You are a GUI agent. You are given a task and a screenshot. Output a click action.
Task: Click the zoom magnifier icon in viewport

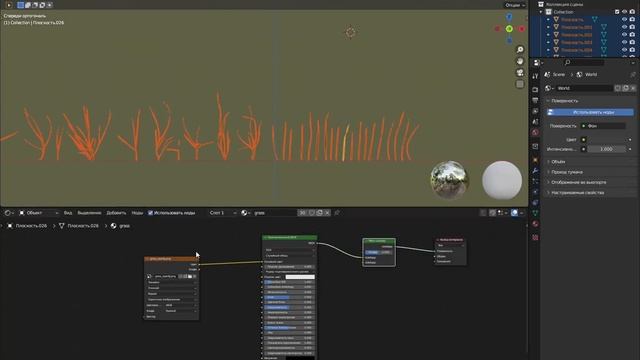coord(520,49)
